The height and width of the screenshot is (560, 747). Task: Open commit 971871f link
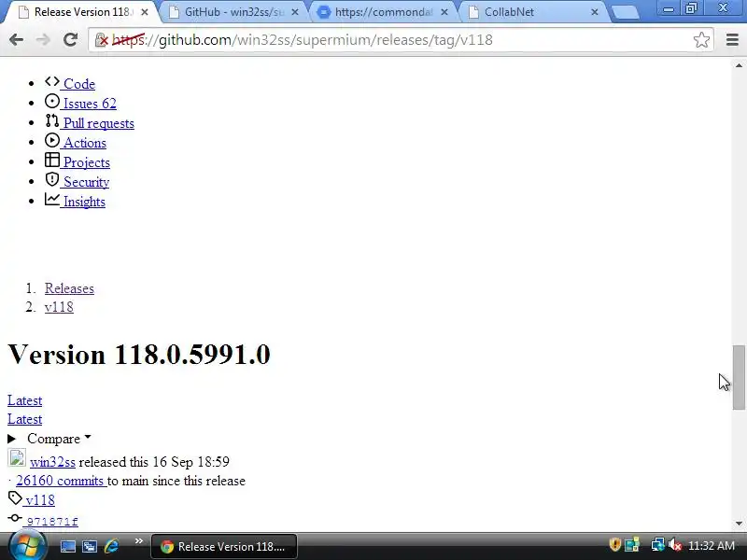[52, 522]
